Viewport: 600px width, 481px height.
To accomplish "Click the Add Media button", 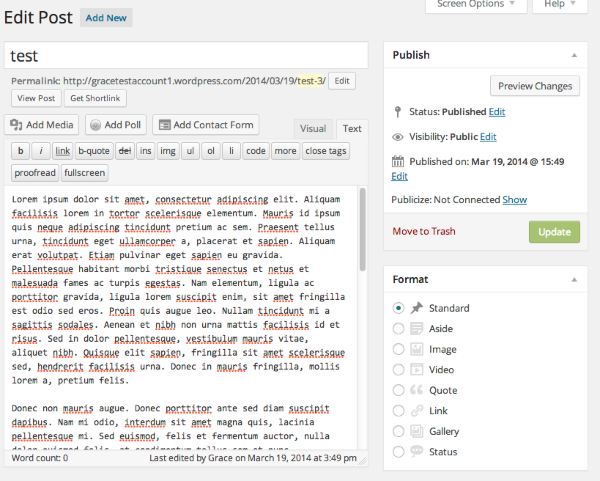I will point(41,125).
